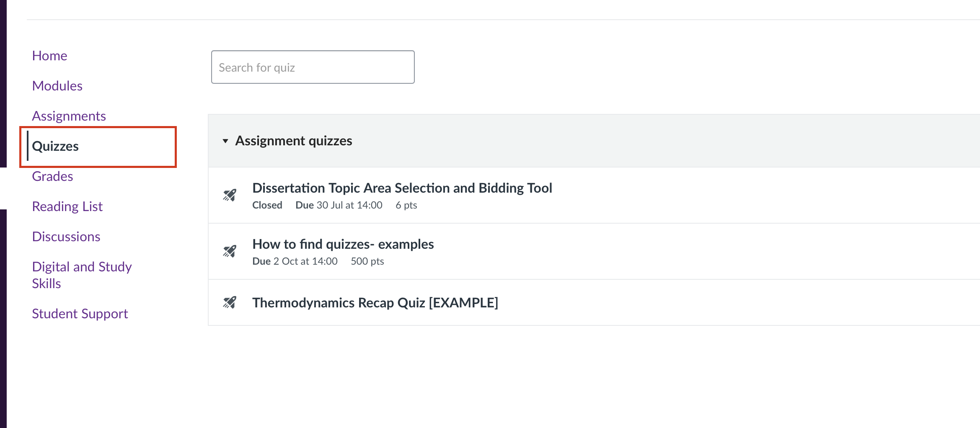Focus the Search for quiz field

313,67
